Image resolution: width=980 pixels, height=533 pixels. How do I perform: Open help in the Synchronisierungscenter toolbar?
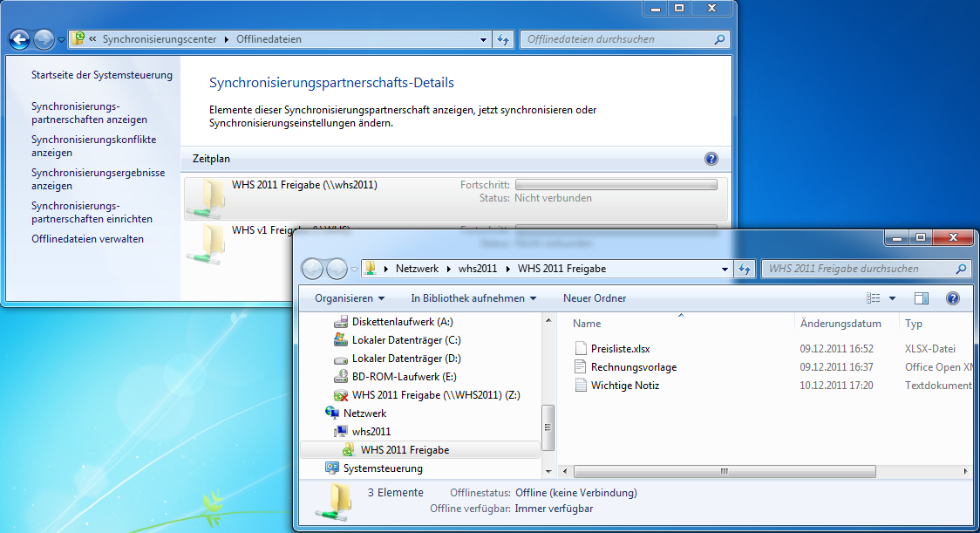pyautogui.click(x=711, y=159)
